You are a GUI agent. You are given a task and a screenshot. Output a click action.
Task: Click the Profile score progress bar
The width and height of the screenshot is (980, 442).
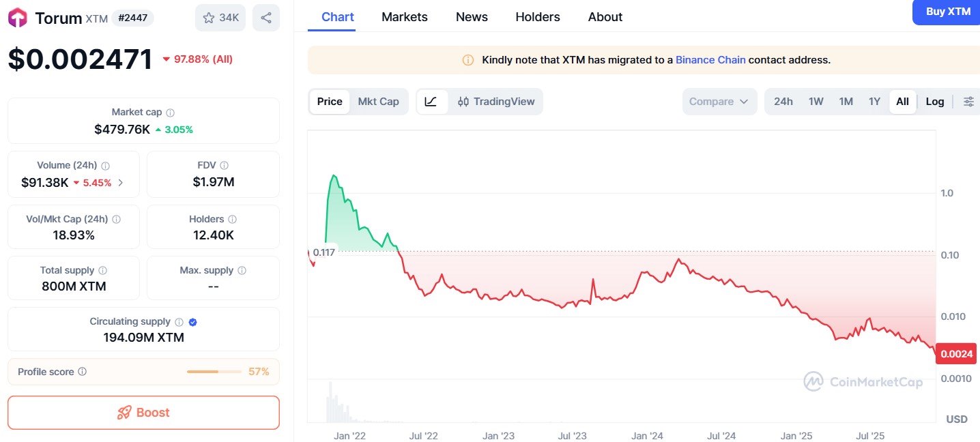click(x=213, y=372)
